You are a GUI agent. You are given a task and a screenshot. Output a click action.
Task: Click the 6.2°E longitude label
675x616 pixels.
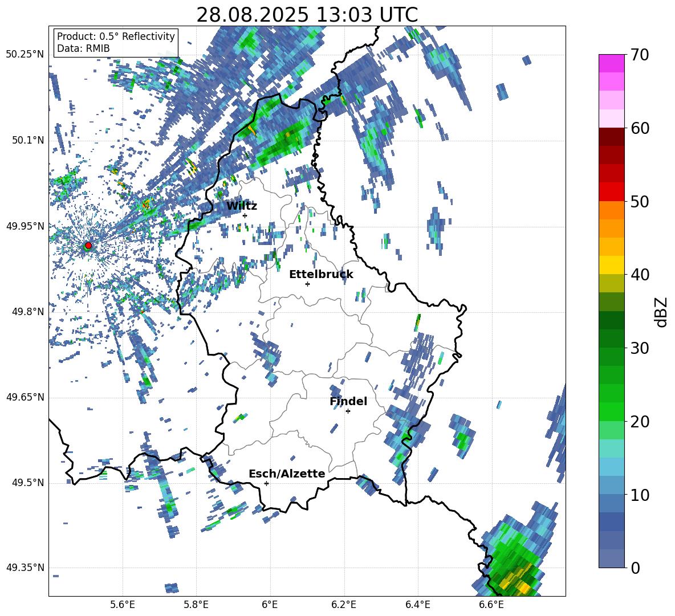(x=344, y=605)
